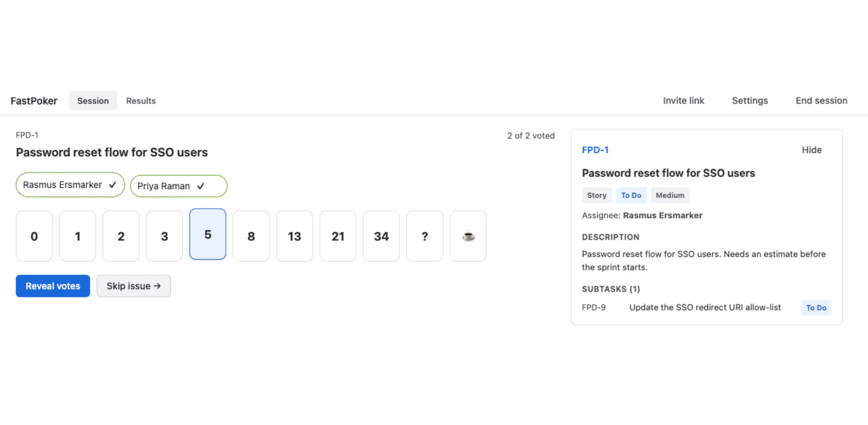
Task: Pick the question mark card
Action: pos(425,236)
